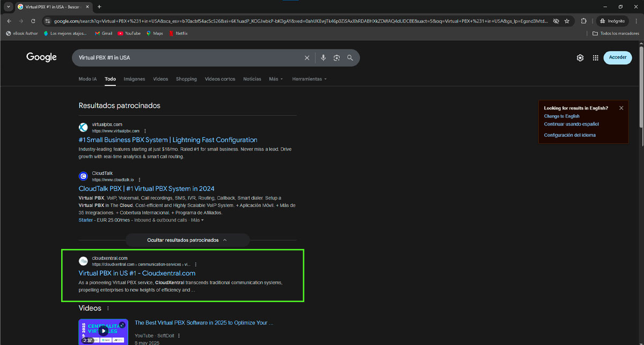Go forward to the next page
This screenshot has width=644, height=345.
tap(21, 21)
